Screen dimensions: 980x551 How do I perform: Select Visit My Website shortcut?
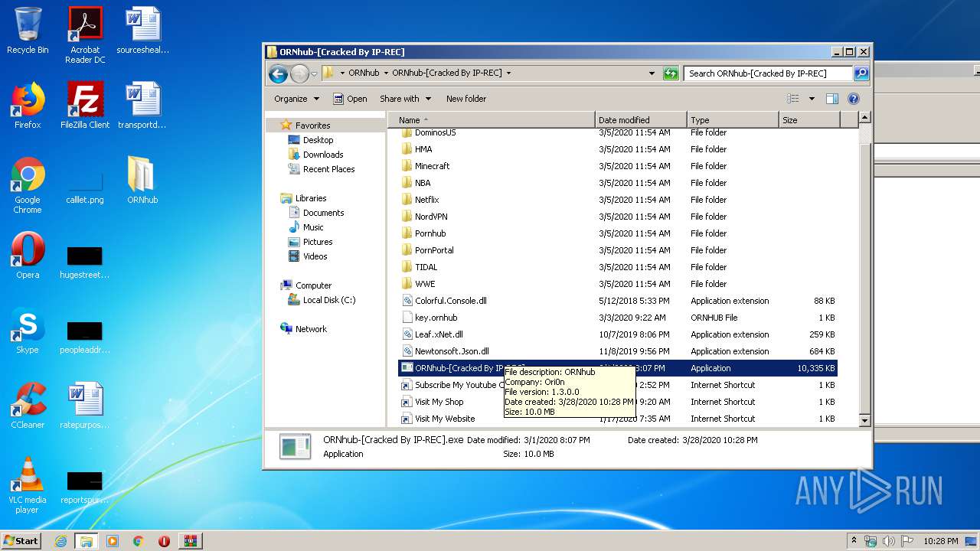tap(618, 419)
